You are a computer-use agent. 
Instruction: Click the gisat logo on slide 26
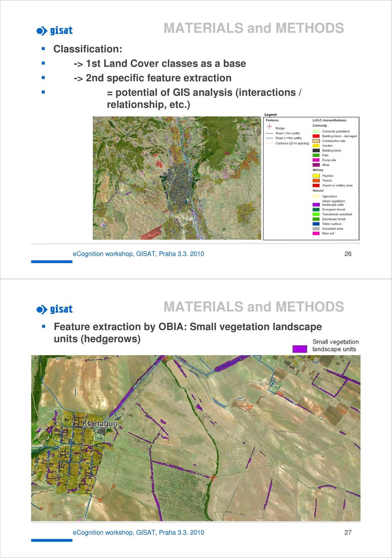coord(54,31)
